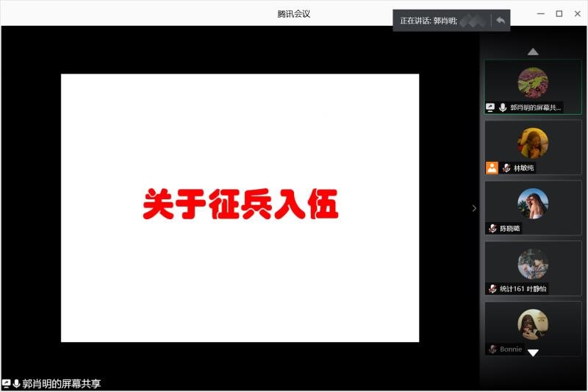Click muted mic icon beside Bonnie
The image size is (588, 392).
(492, 349)
